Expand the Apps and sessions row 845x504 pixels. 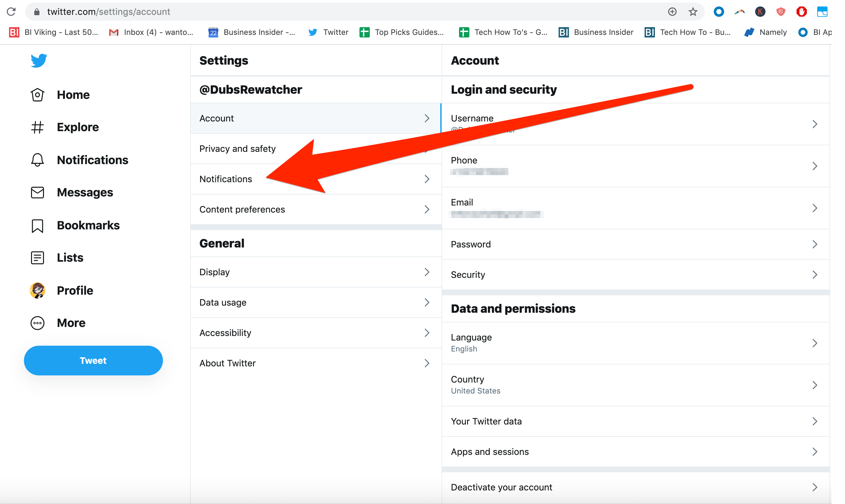pos(815,451)
